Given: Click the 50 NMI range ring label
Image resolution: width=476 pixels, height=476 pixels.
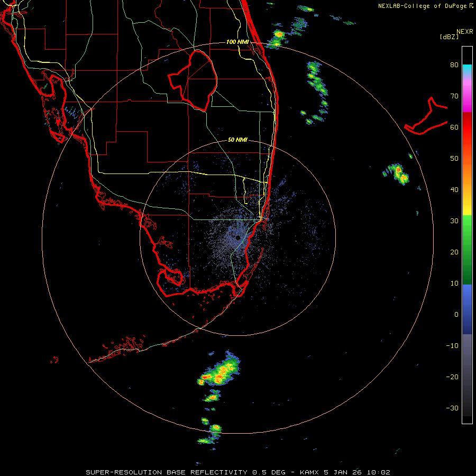Looking at the screenshot, I should pos(237,140).
